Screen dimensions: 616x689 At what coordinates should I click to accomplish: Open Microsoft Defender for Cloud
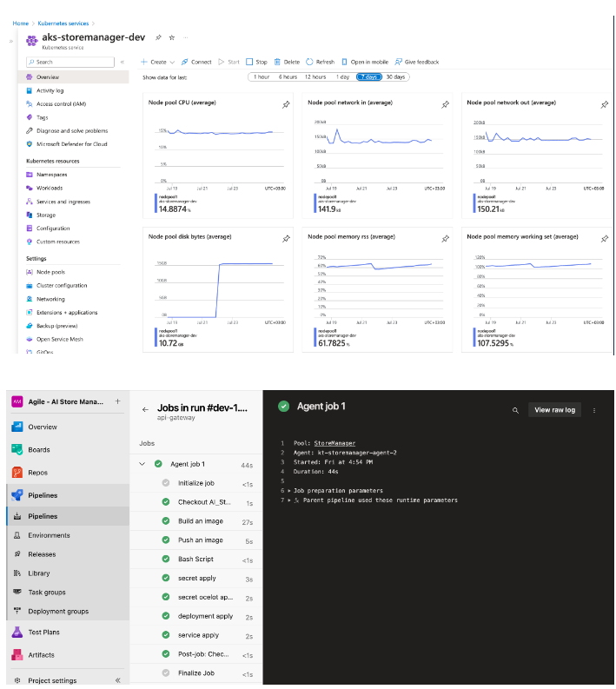point(73,143)
